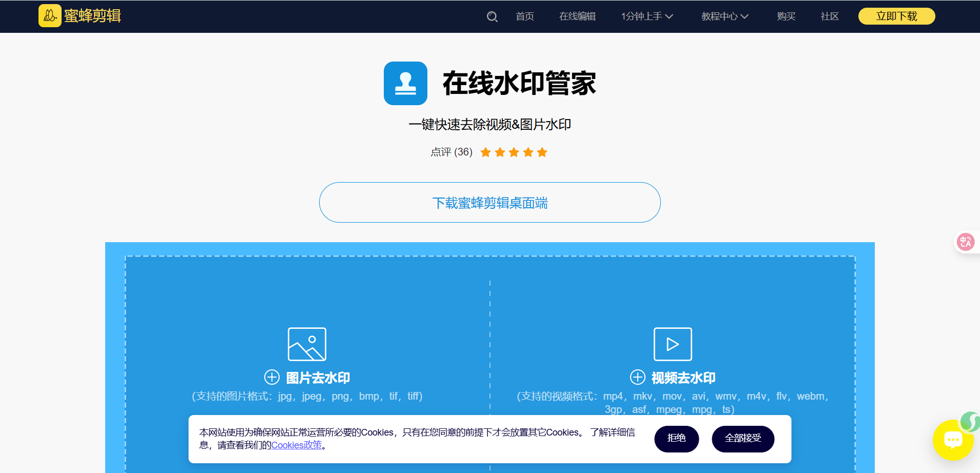Click supported video formats text mp4, mkv
This screenshot has width=980, height=473.
click(x=673, y=403)
